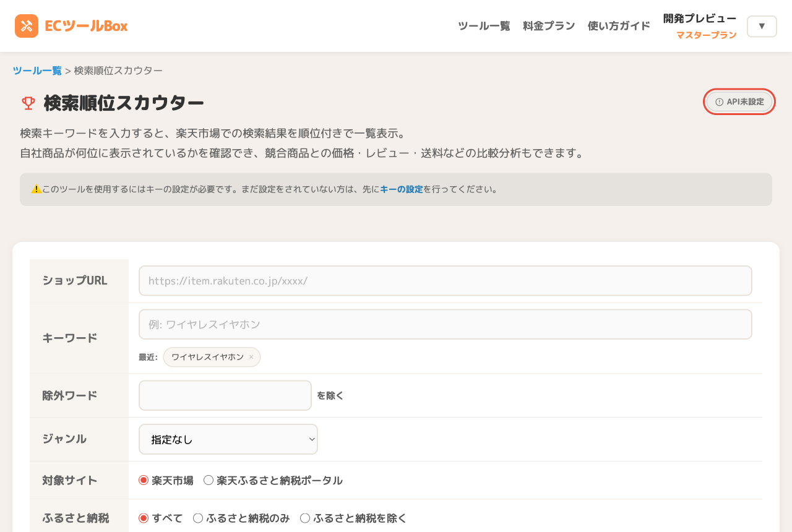Click the 開発プレビュー account label

(x=700, y=19)
